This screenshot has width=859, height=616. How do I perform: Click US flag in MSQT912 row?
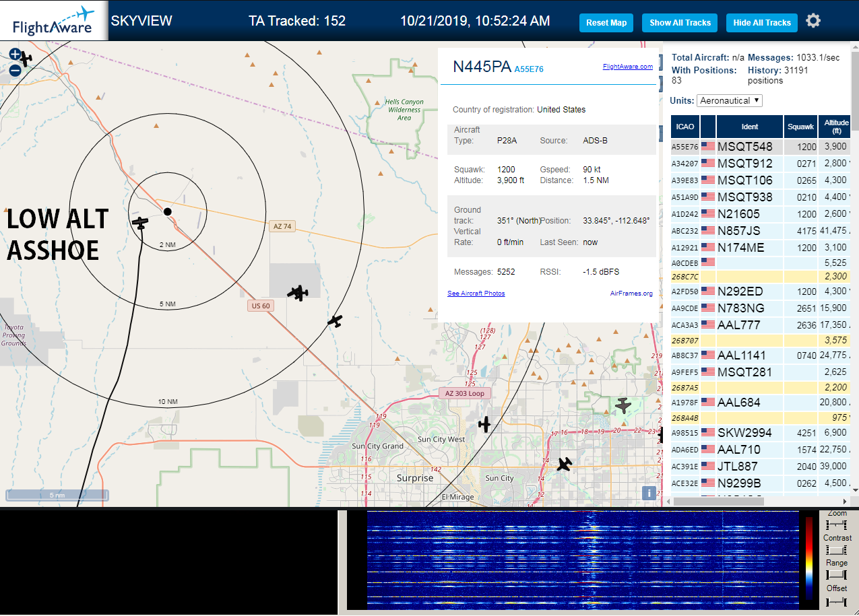pos(708,163)
